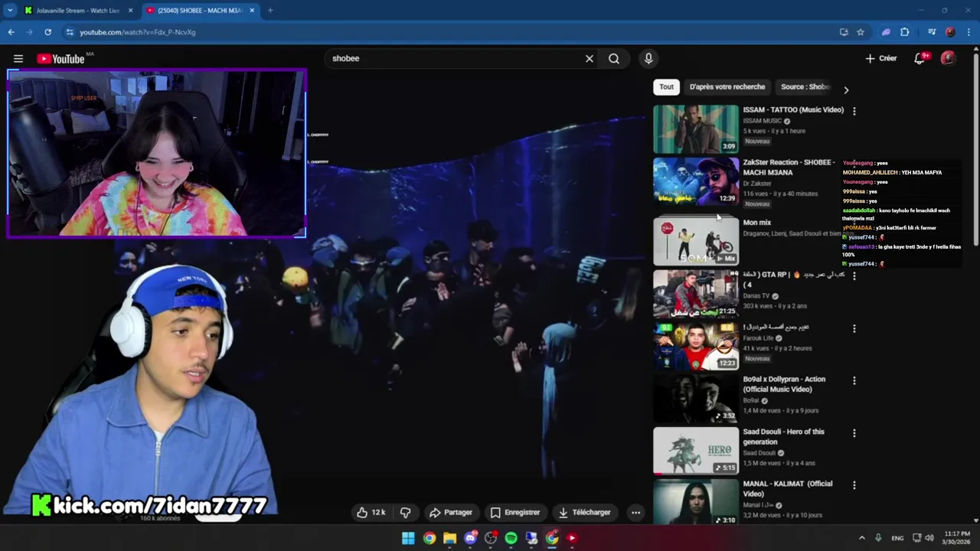Switch to SHOBEE - MACHI M3ANA tab
This screenshot has width=980, height=551.
click(199, 10)
